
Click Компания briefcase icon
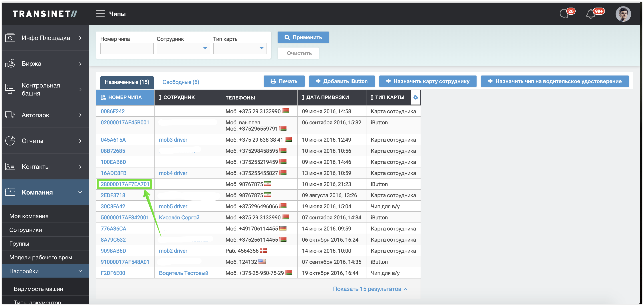10,192
